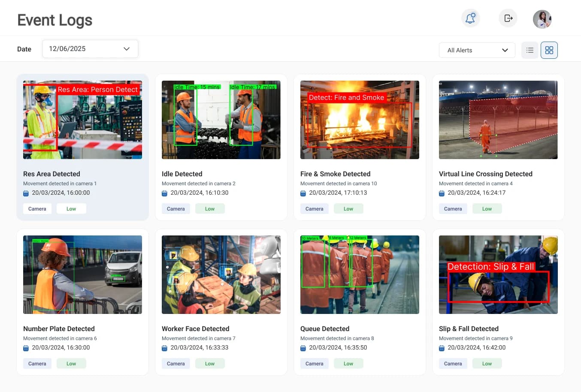
Task: Select the Low tag on Number Plate Detected
Action: coord(71,363)
